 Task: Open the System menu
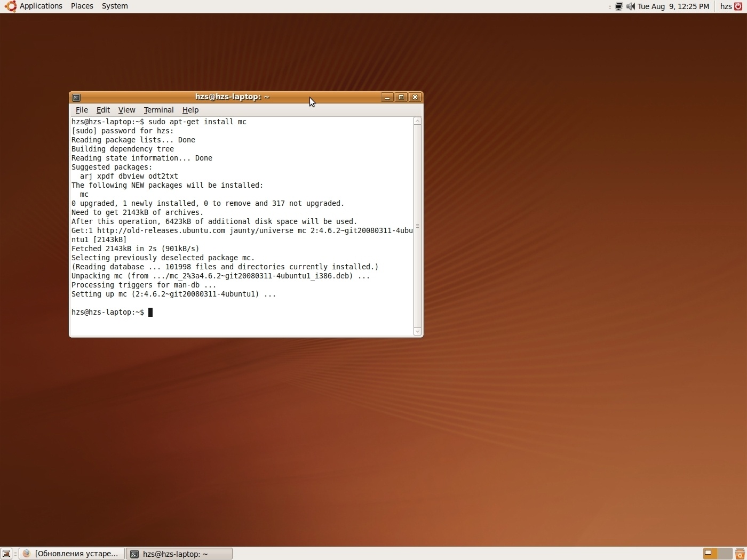point(115,6)
